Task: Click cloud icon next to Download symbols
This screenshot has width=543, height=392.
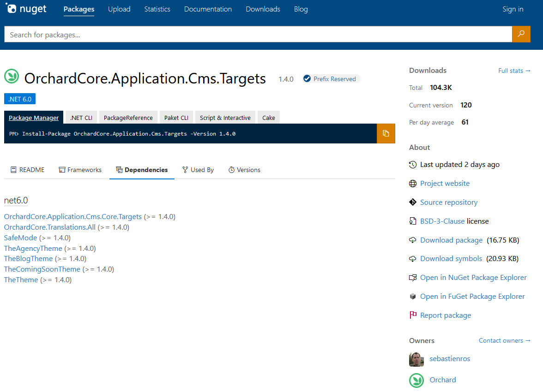Action: [412, 258]
